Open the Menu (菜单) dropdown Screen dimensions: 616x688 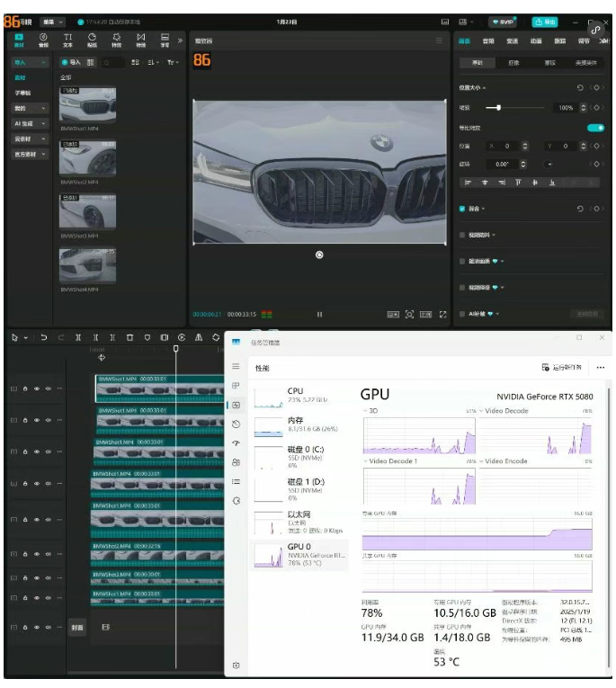point(52,22)
